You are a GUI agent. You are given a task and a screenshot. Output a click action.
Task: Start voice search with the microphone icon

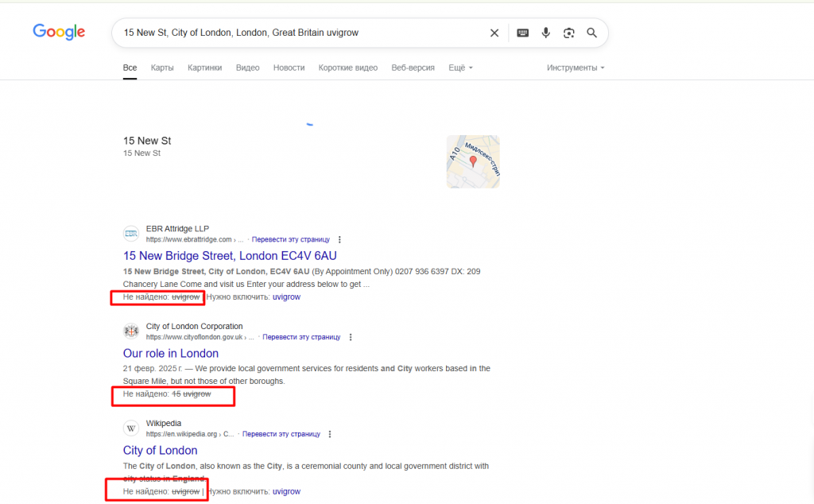pos(545,33)
